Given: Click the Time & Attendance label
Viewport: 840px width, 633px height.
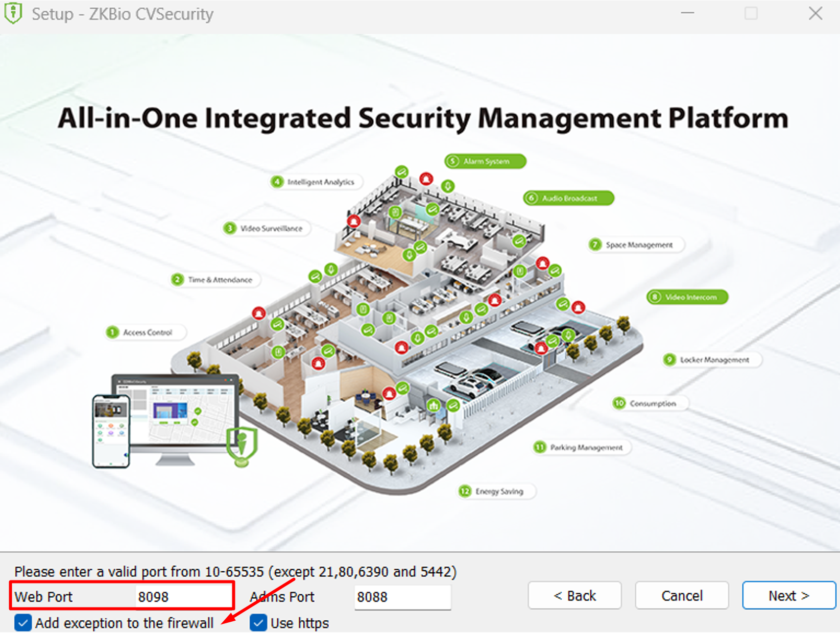Looking at the screenshot, I should (215, 280).
